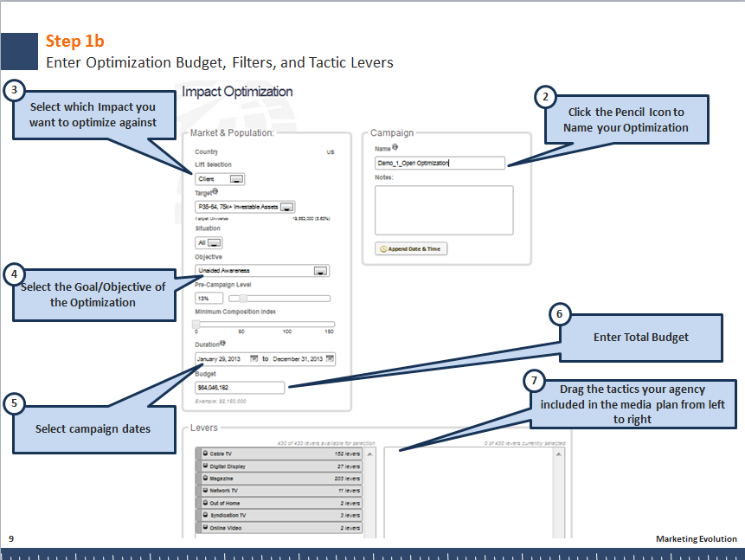
Task: Click the Minimum Composition Index slider handle
Action: (x=196, y=324)
